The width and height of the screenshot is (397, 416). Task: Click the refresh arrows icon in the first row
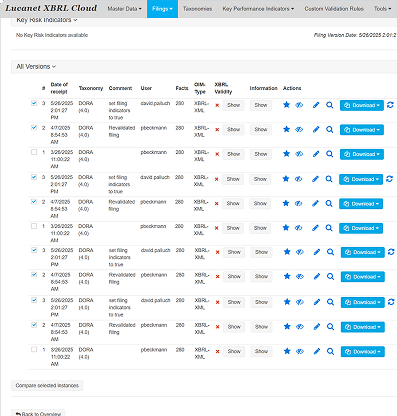coord(390,105)
